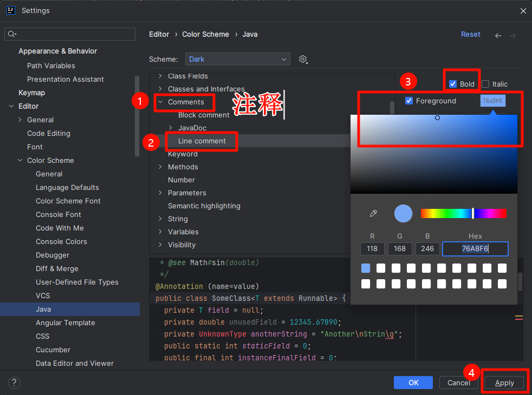The width and height of the screenshot is (532, 395).
Task: Open Debugger color settings
Action: (x=52, y=255)
